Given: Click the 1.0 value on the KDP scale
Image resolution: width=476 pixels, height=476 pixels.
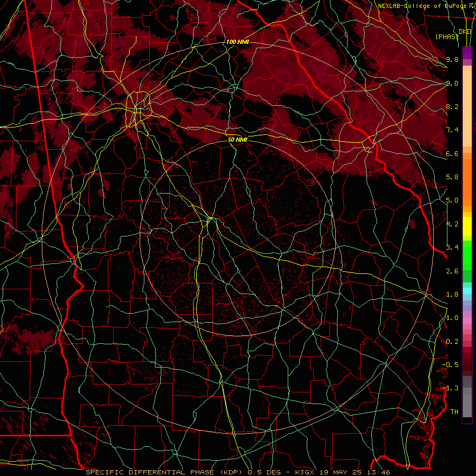Looking at the screenshot, I should coord(452,318).
